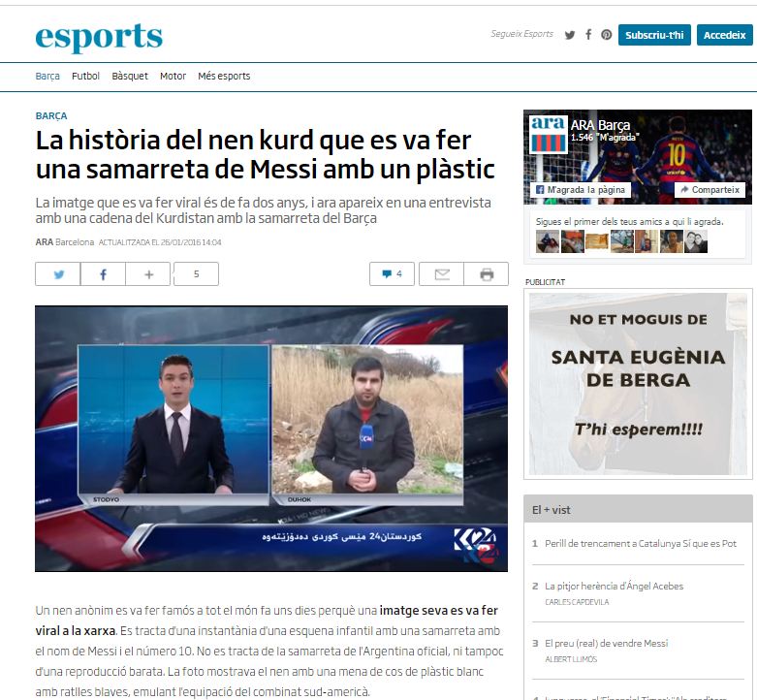Click the article subtitle about the viral image
The image size is (757, 700).
(263, 210)
